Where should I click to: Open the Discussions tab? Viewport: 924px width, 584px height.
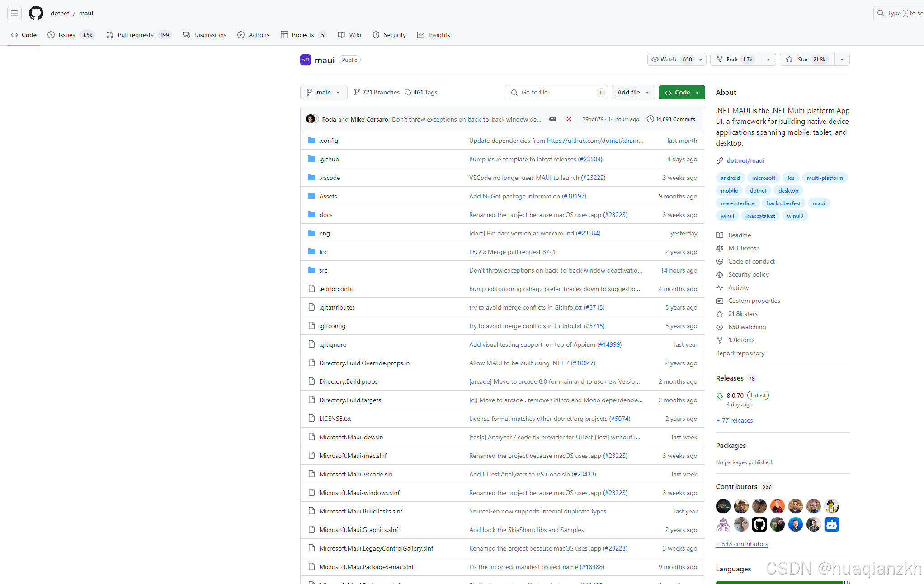[x=204, y=35]
